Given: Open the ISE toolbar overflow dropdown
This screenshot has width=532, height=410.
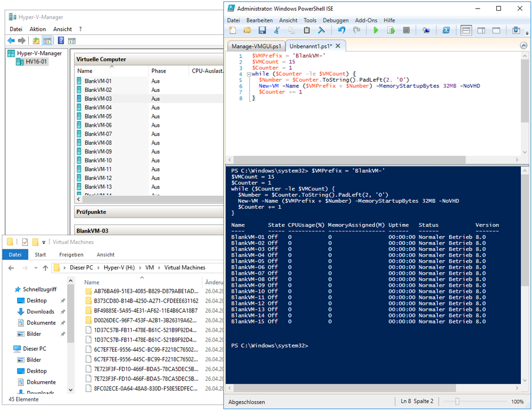Looking at the screenshot, I should (527, 33).
